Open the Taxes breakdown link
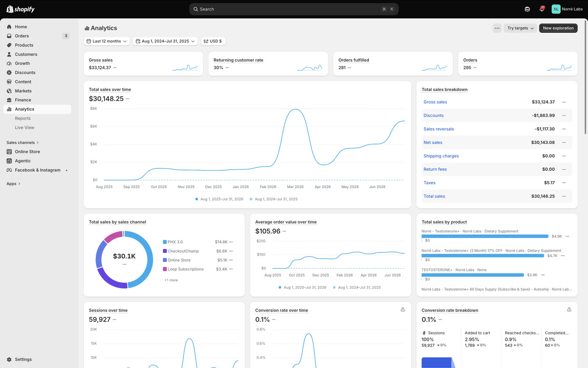The height and width of the screenshot is (368, 588). tap(429, 183)
